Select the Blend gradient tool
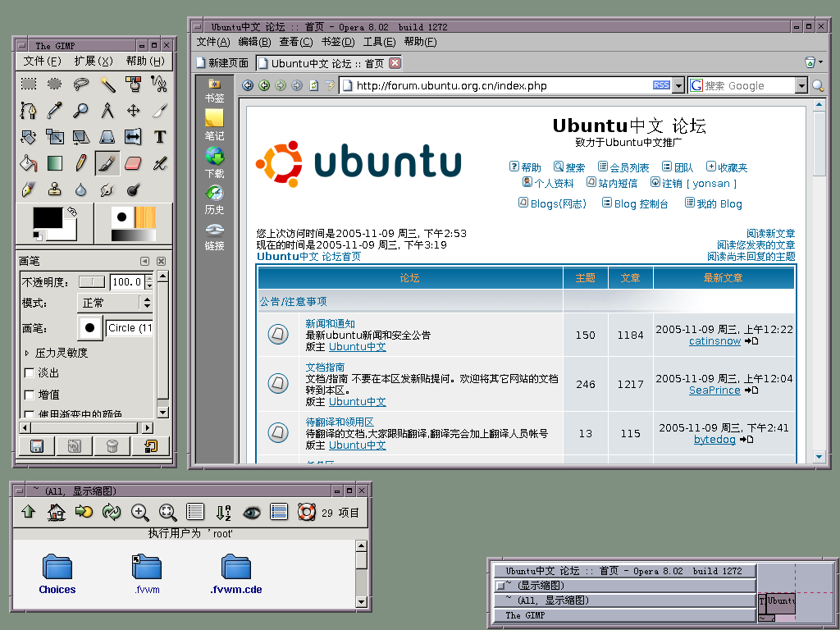Image resolution: width=840 pixels, height=630 pixels. point(55,163)
